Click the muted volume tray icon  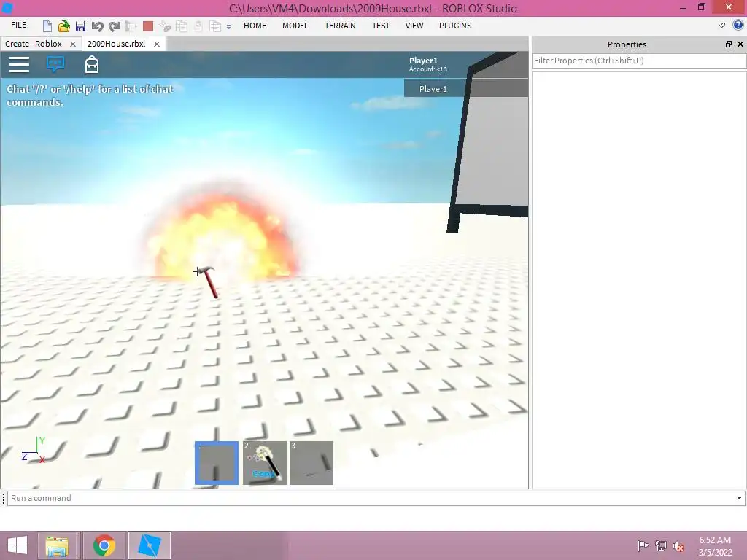pos(678,546)
